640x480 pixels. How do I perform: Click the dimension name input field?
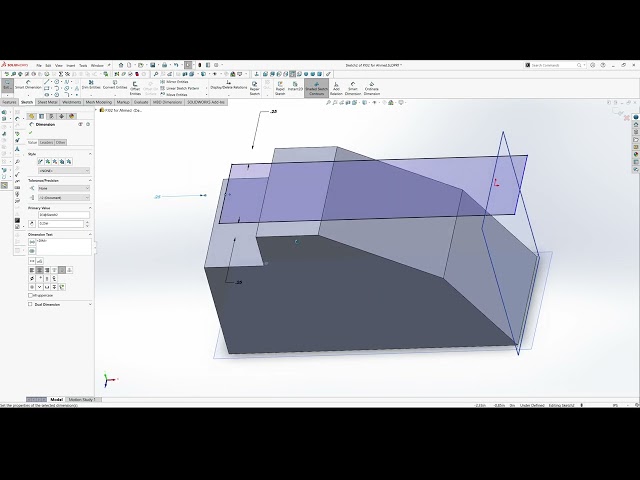click(64, 215)
